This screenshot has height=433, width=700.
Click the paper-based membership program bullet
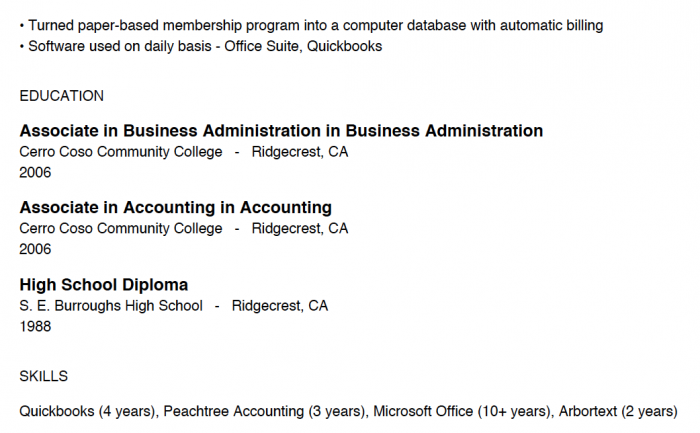(x=311, y=25)
